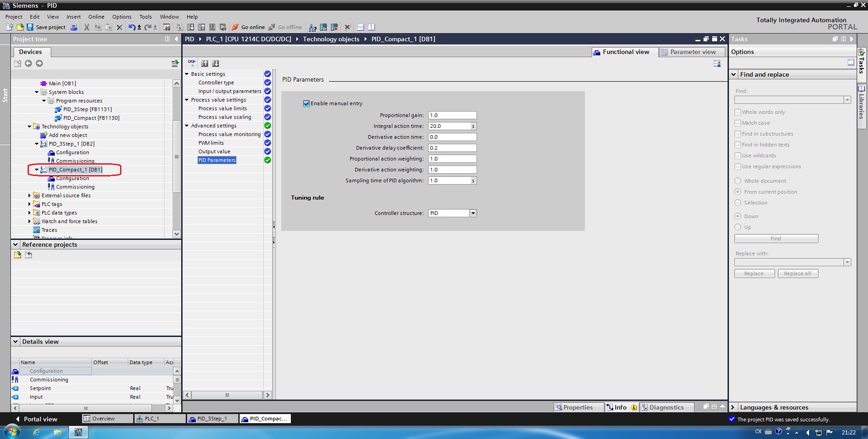
Task: Click Go online button
Action: click(x=248, y=27)
